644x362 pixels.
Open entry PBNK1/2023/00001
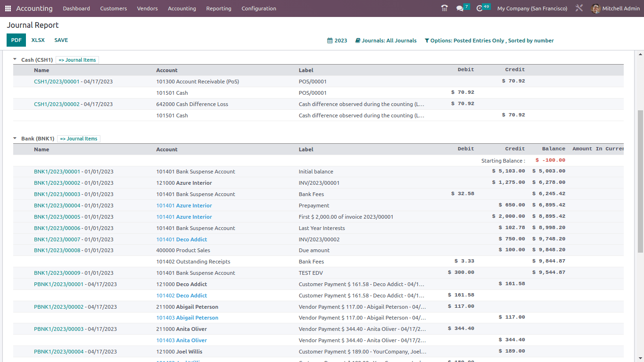coord(58,284)
